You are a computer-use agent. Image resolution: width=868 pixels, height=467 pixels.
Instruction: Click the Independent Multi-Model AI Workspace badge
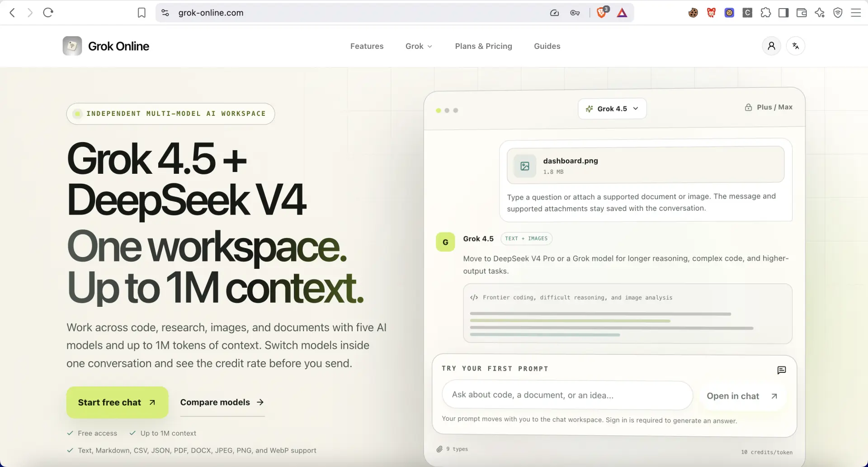click(x=170, y=114)
